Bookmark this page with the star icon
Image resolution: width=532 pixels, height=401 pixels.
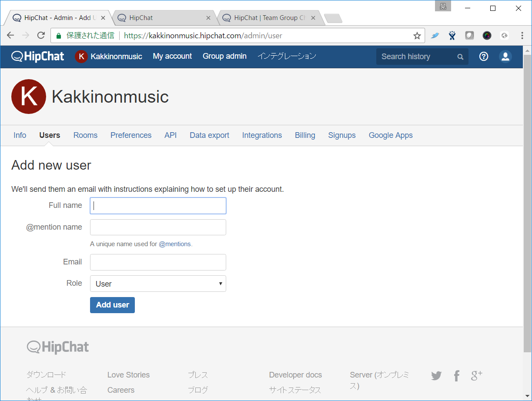417,36
